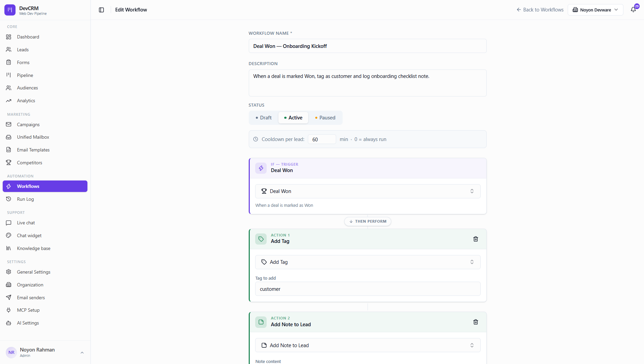Open Audiences in sidebar
This screenshot has height=364, width=644.
[45, 88]
